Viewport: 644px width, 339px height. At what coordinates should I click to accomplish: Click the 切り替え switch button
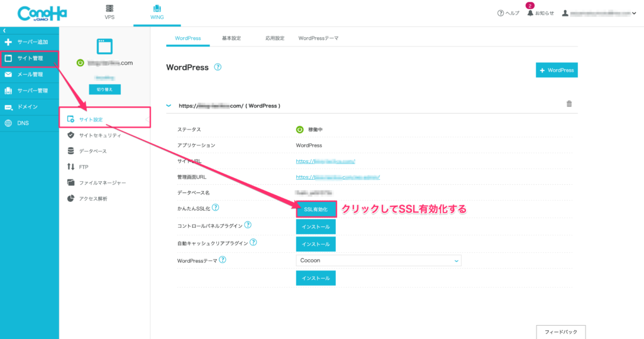105,89
